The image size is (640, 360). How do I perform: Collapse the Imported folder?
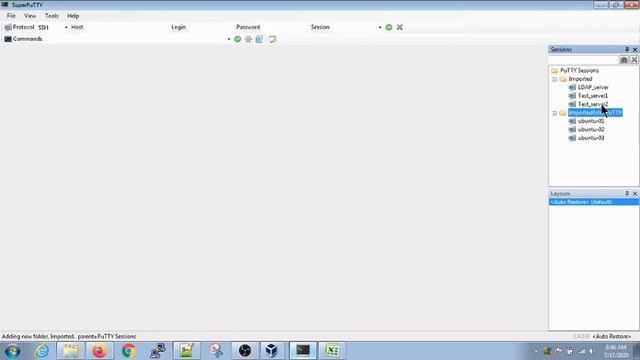555,79
